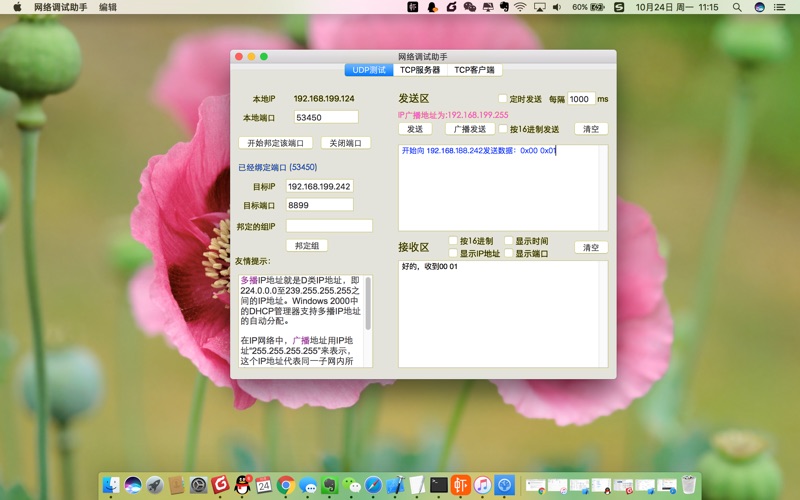Click the Wi-Fi menu bar icon
Screen dimensions: 800x500
click(520, 7)
